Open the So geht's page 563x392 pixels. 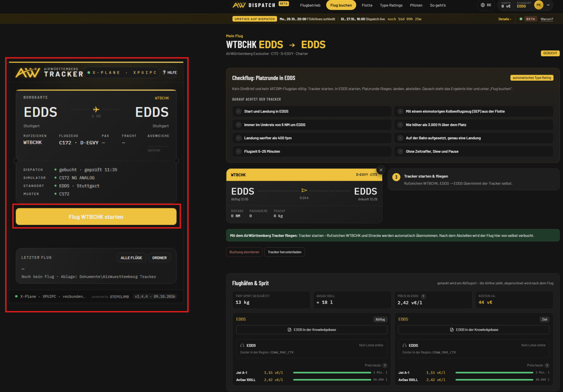pos(438,5)
